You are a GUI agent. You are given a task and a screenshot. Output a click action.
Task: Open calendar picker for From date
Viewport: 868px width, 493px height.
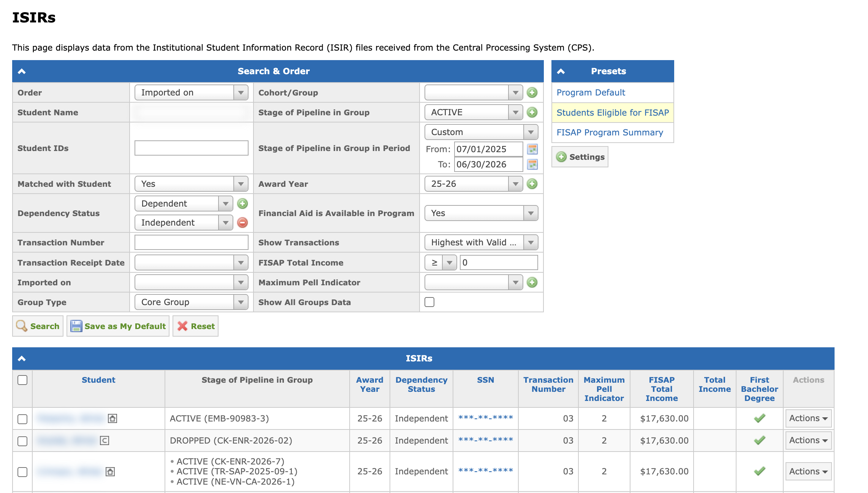pyautogui.click(x=532, y=149)
